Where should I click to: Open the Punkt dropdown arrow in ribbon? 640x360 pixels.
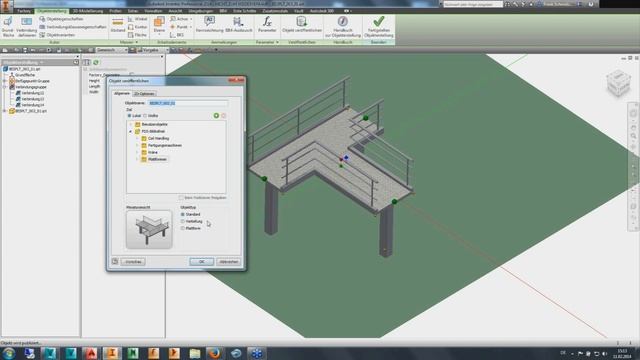pyautogui.click(x=191, y=27)
